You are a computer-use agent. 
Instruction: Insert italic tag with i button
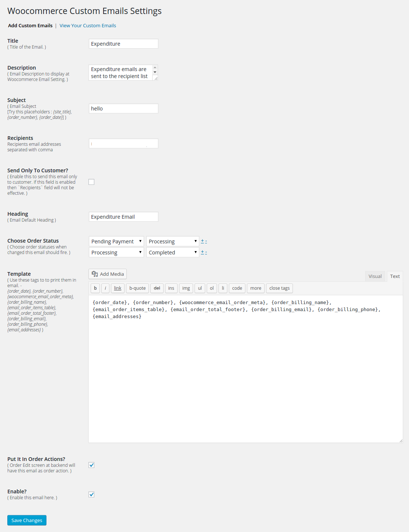point(105,288)
